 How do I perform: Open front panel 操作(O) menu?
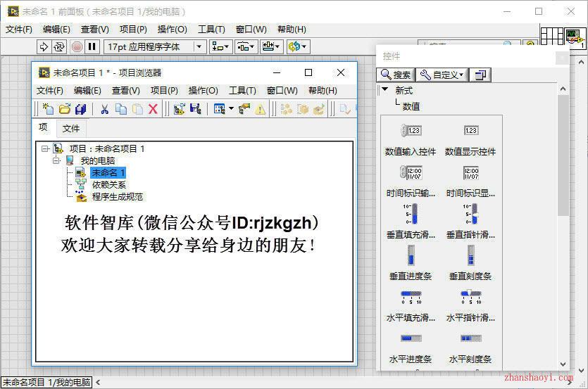click(172, 30)
